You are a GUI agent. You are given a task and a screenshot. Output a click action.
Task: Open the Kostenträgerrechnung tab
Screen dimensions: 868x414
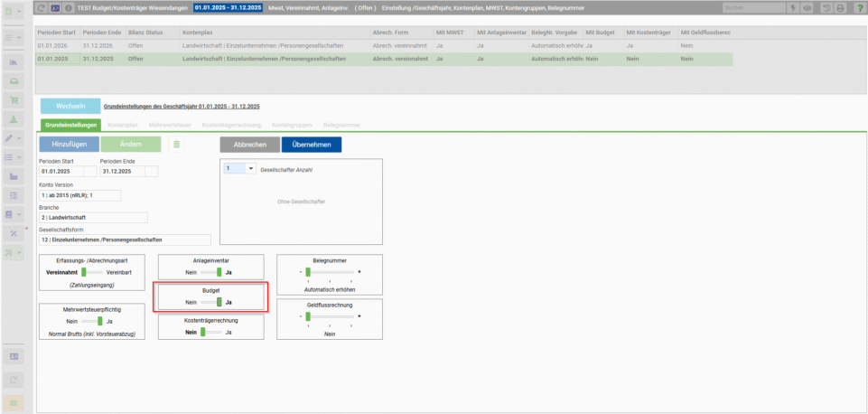coord(231,126)
